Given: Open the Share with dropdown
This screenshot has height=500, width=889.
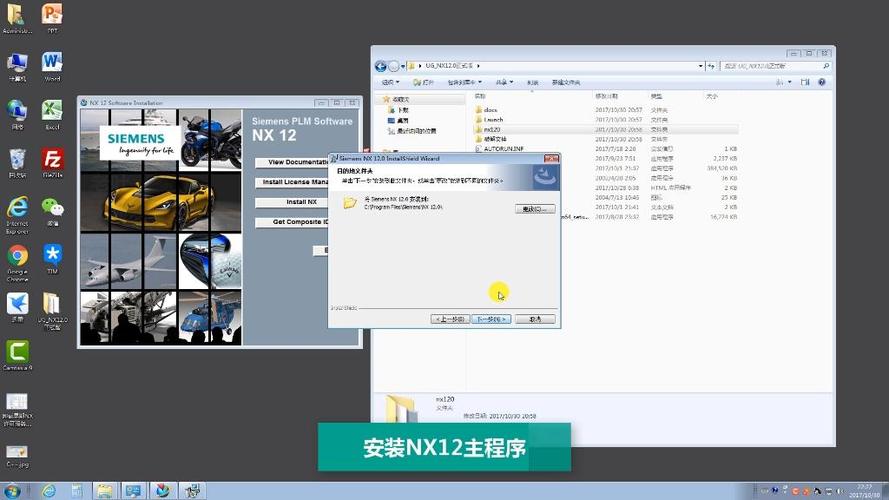Looking at the screenshot, I should coord(504,83).
